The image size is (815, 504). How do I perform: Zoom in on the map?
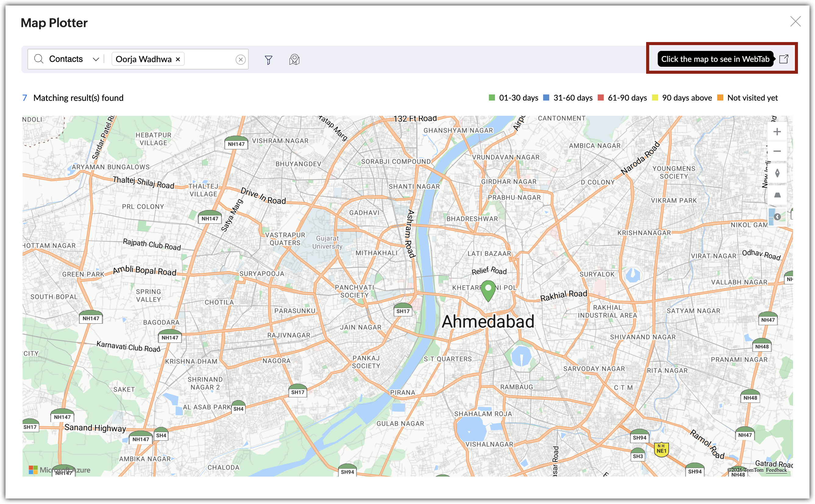(777, 132)
